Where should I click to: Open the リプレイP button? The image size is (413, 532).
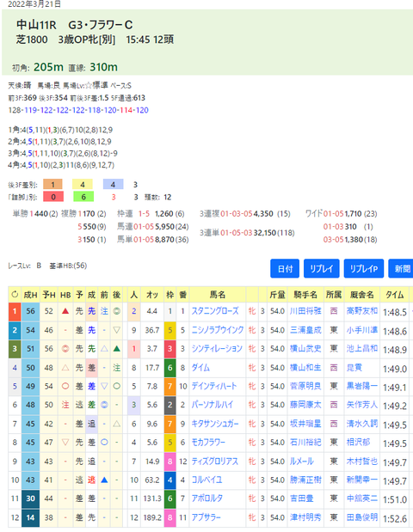click(363, 269)
